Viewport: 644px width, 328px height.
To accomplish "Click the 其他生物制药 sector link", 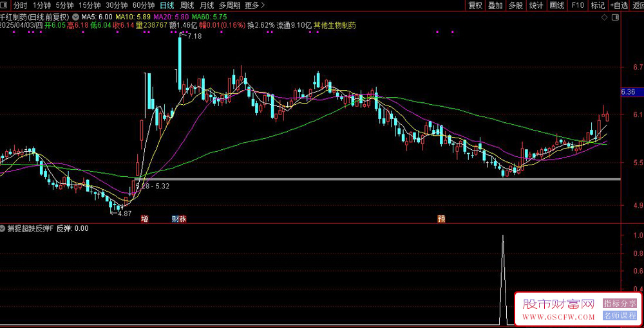I will [335, 25].
